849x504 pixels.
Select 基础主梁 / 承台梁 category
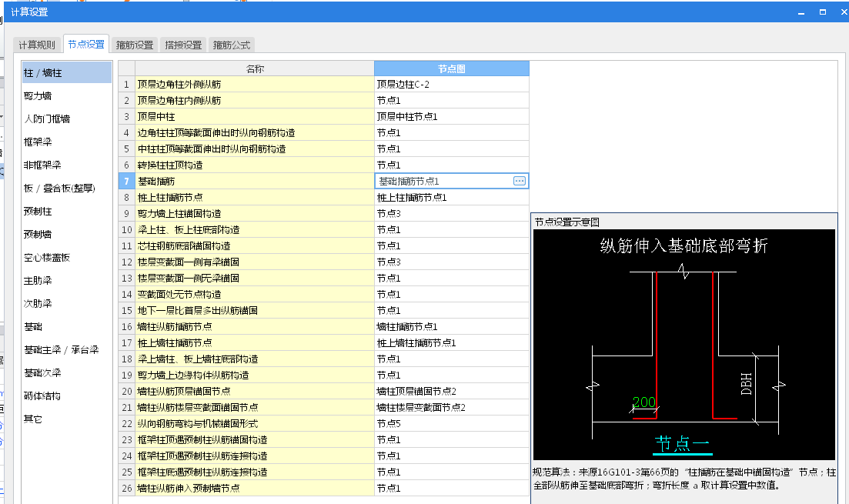click(67, 349)
